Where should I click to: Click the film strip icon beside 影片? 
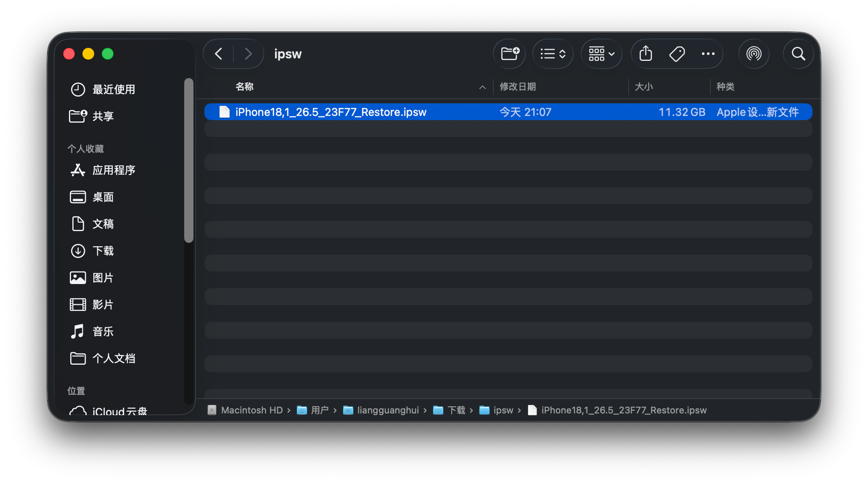(78, 304)
